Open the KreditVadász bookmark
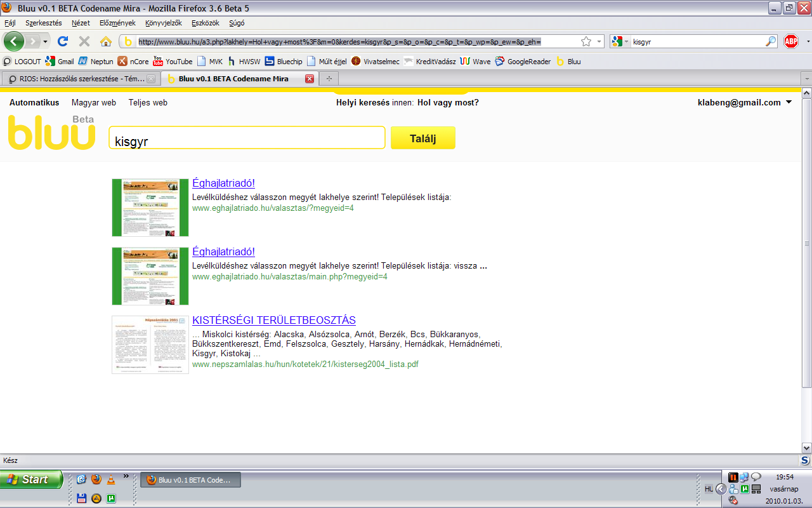The height and width of the screenshot is (508, 812). pyautogui.click(x=429, y=62)
